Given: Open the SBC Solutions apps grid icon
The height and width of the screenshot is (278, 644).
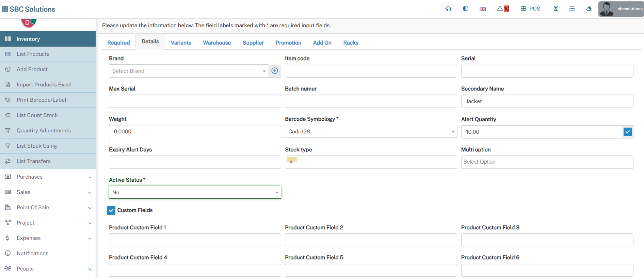Looking at the screenshot, I should [x=5, y=9].
